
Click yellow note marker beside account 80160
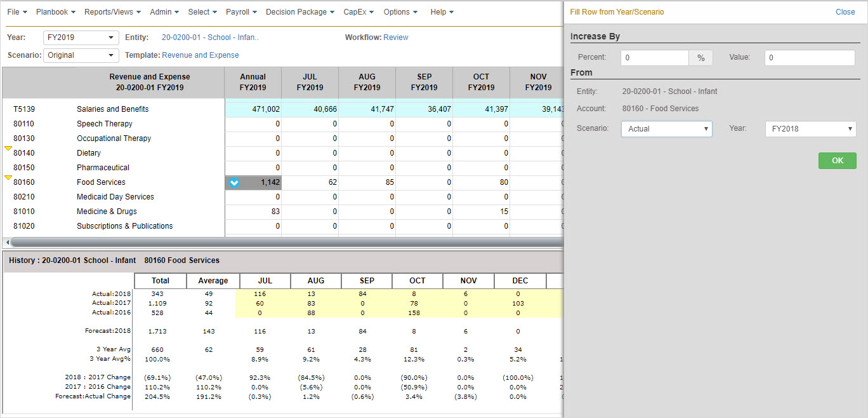(x=8, y=178)
